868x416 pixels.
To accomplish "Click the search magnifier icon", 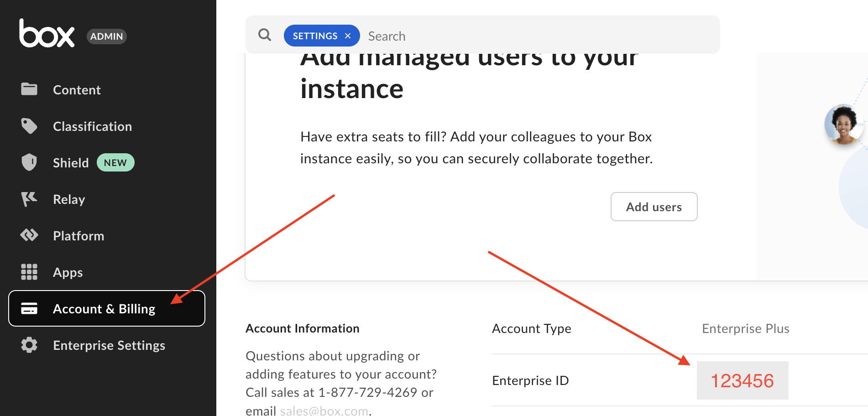I will point(265,35).
